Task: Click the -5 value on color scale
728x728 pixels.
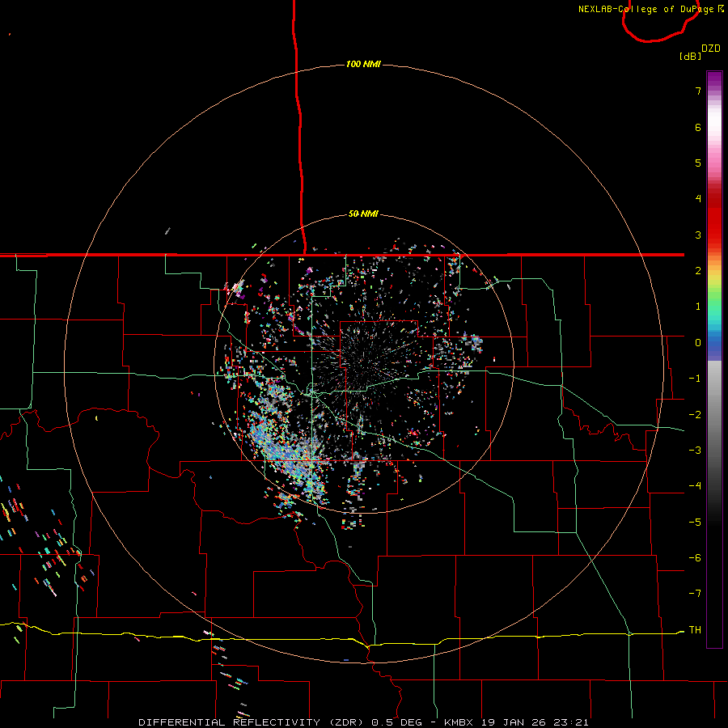Action: coord(695,523)
